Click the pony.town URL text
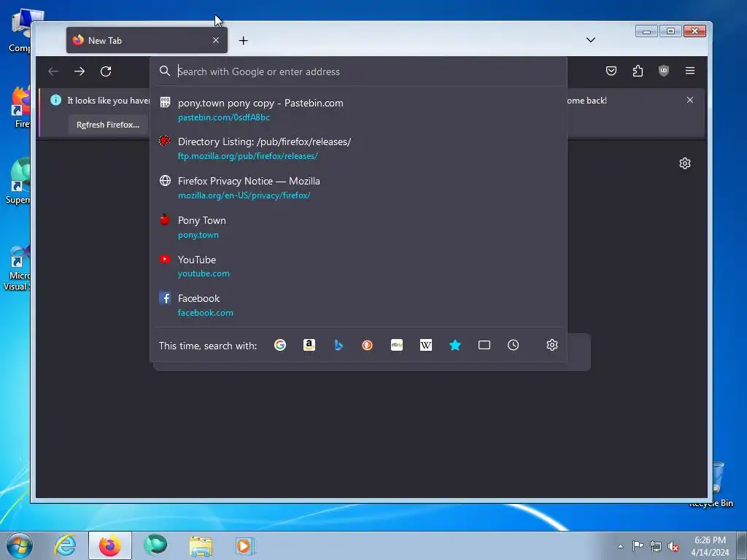Screen dimensions: 747x560 click(x=198, y=235)
